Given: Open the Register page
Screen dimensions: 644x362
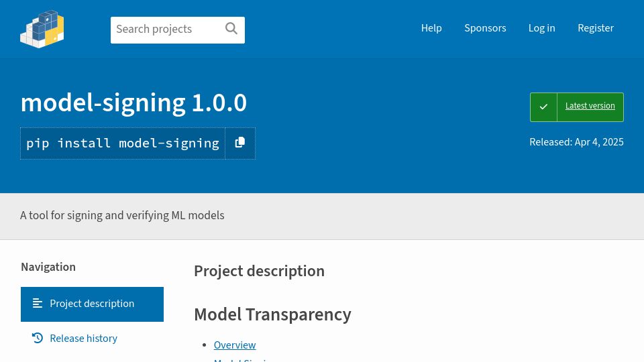Looking at the screenshot, I should 596,28.
